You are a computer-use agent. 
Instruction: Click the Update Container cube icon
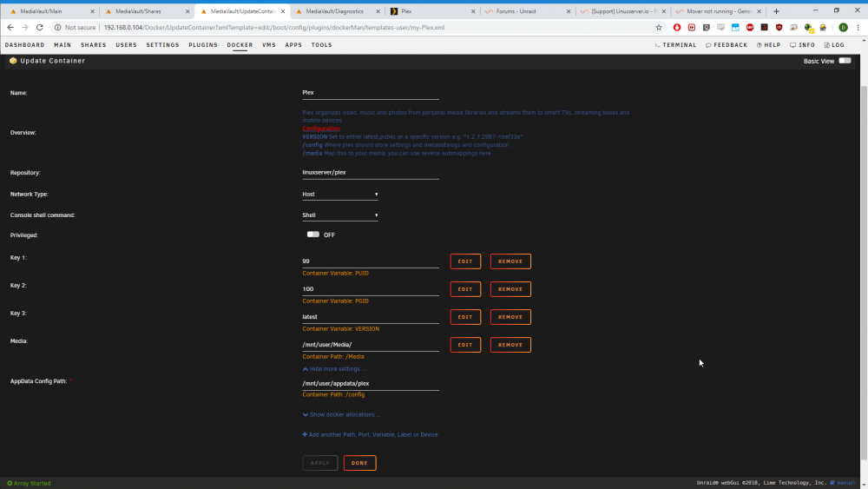coord(13,61)
